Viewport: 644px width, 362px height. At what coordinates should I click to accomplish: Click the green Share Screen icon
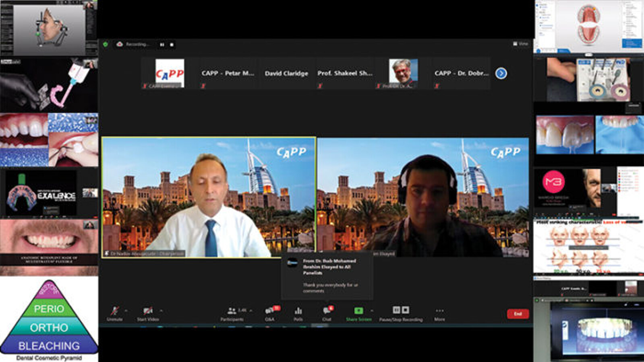click(358, 311)
